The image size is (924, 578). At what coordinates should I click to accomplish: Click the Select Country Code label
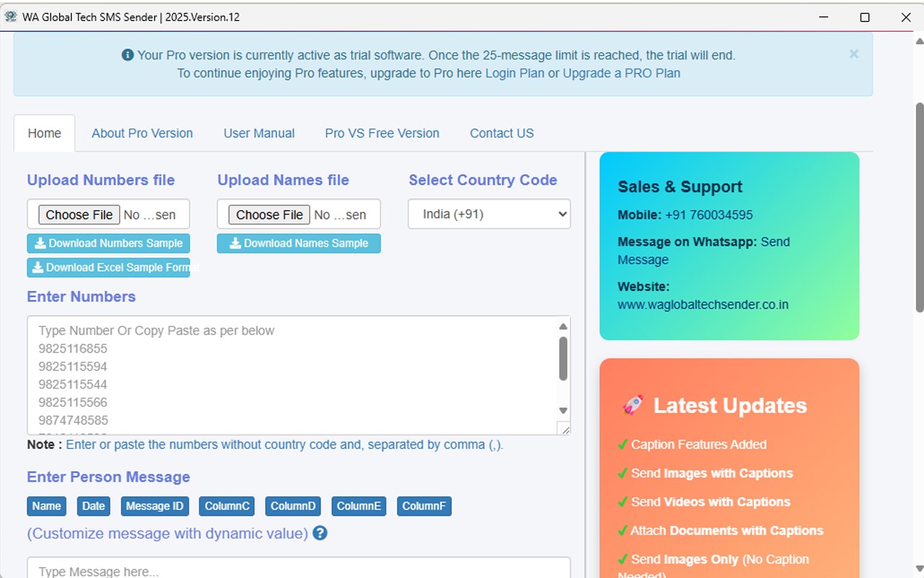pos(483,180)
